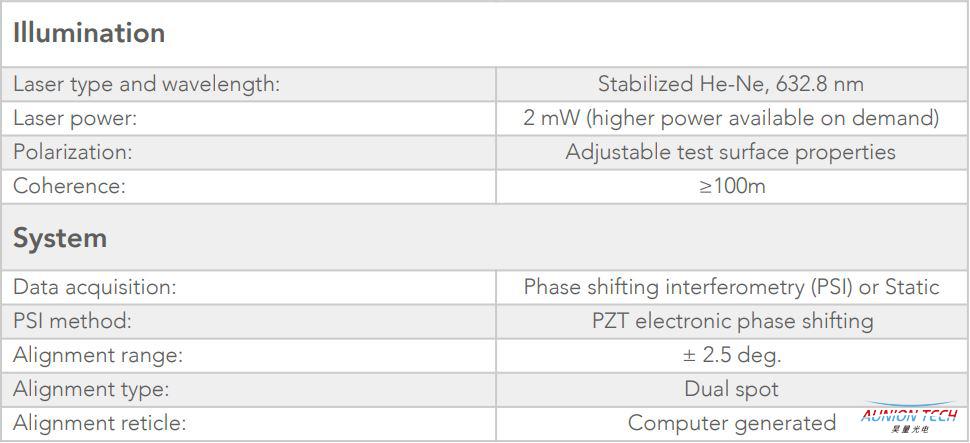
Task: Click the 'Alignment range' label
Action: 98,356
